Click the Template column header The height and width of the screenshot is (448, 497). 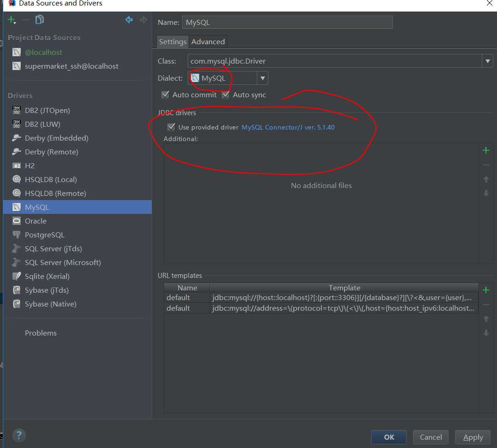344,288
